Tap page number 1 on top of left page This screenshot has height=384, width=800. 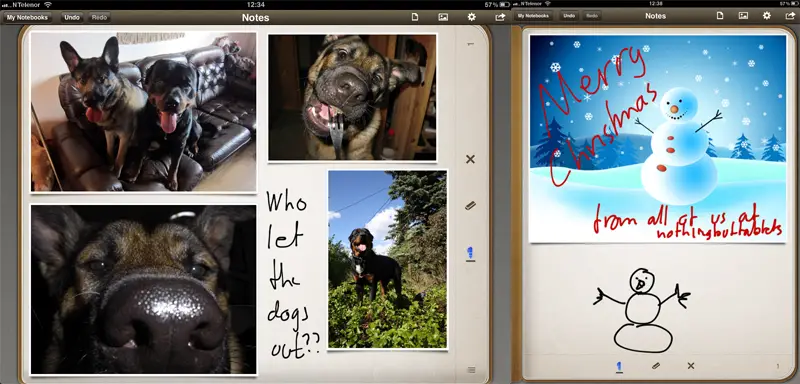tap(471, 44)
